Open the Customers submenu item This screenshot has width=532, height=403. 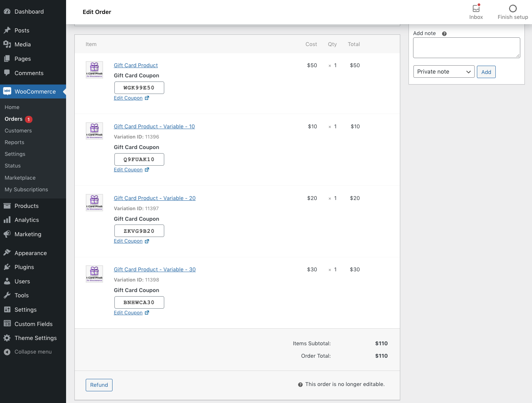click(18, 131)
